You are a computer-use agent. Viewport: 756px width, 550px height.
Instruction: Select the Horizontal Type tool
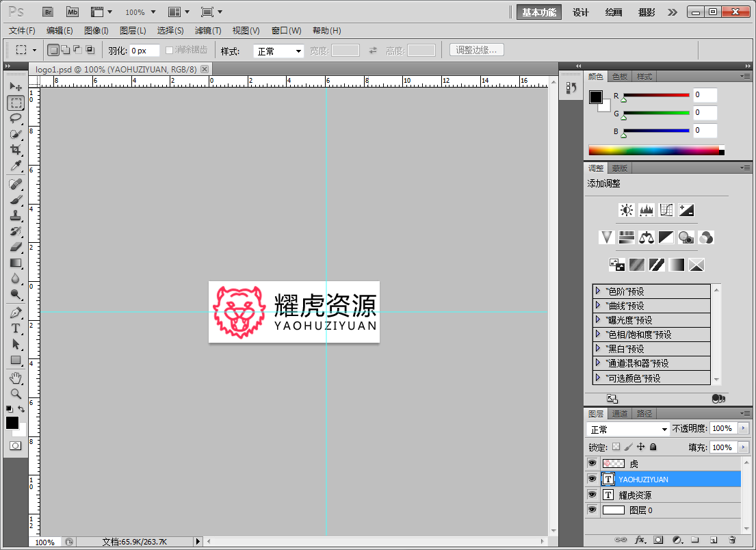pos(15,328)
